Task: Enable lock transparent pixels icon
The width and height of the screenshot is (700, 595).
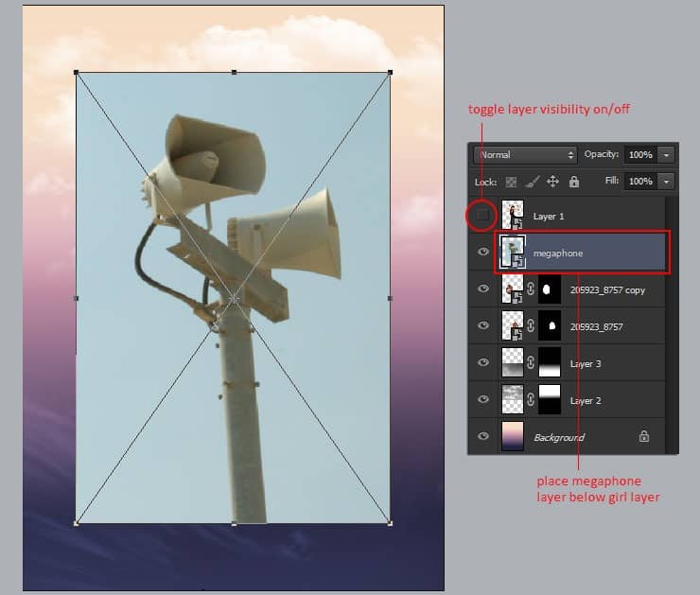Action: click(x=511, y=183)
